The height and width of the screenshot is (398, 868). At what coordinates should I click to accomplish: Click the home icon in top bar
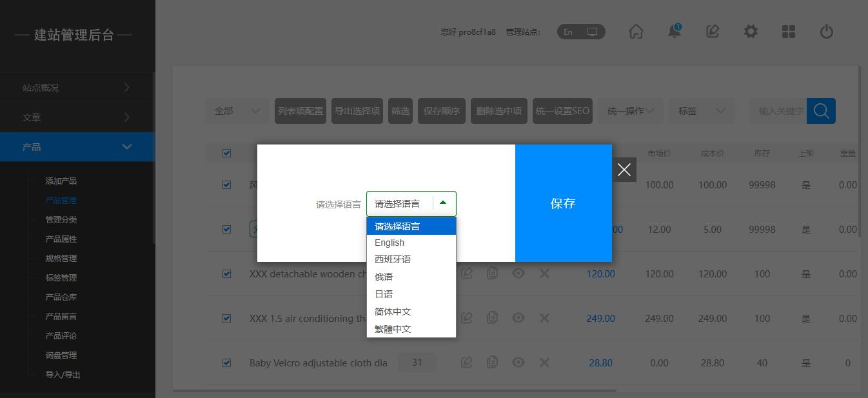pyautogui.click(x=636, y=32)
